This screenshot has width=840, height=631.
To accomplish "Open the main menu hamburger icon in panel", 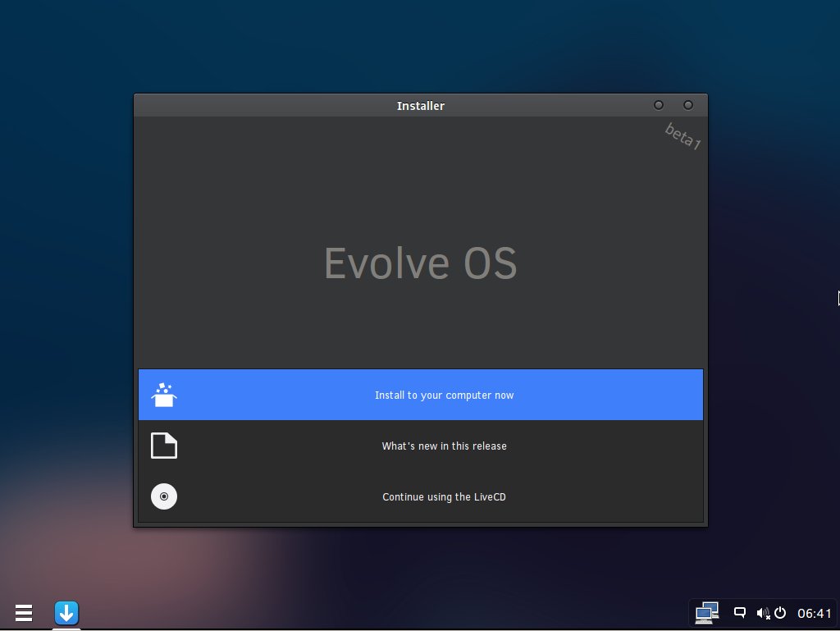I will click(24, 613).
